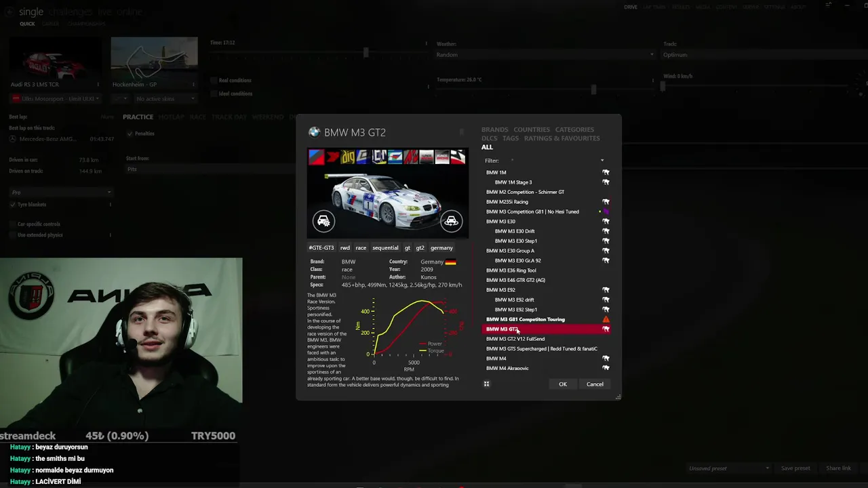Screen dimensions: 868x488
Task: Click the Kunos horse icon on BMW M3 E30 Group A
Action: [x=606, y=251]
